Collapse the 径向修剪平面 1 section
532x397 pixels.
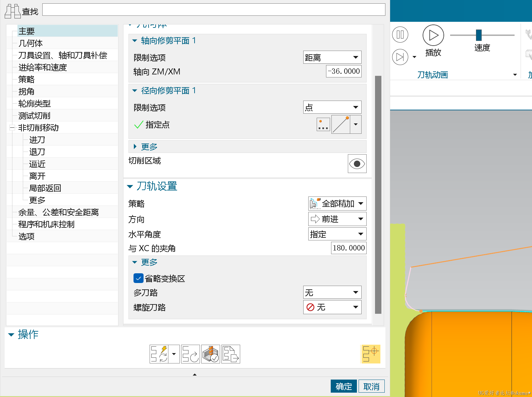135,91
